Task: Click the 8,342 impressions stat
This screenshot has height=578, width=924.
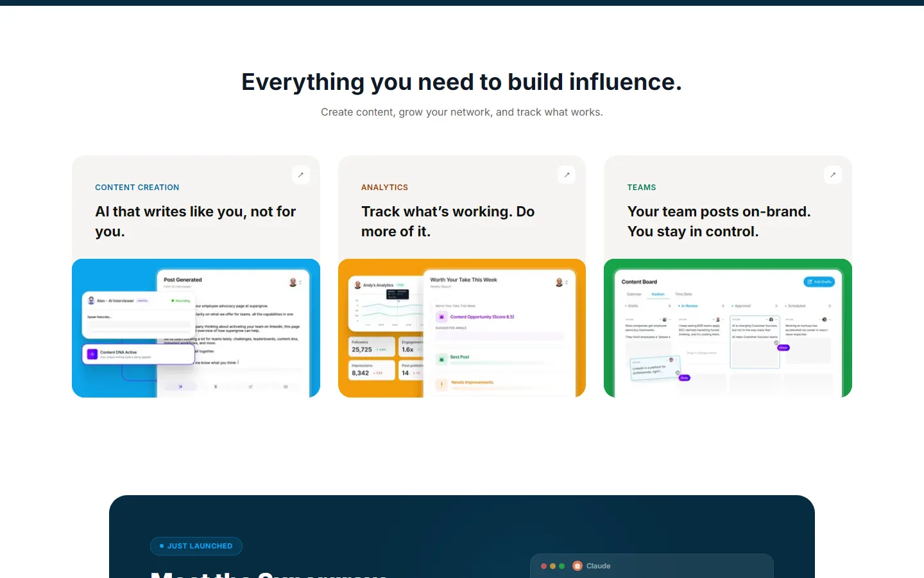Action: tap(360, 372)
